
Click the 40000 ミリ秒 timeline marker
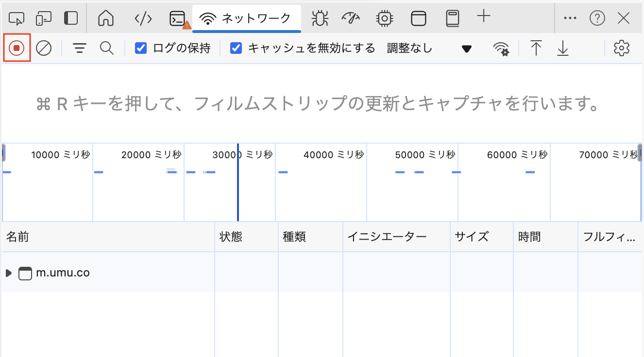(333, 155)
